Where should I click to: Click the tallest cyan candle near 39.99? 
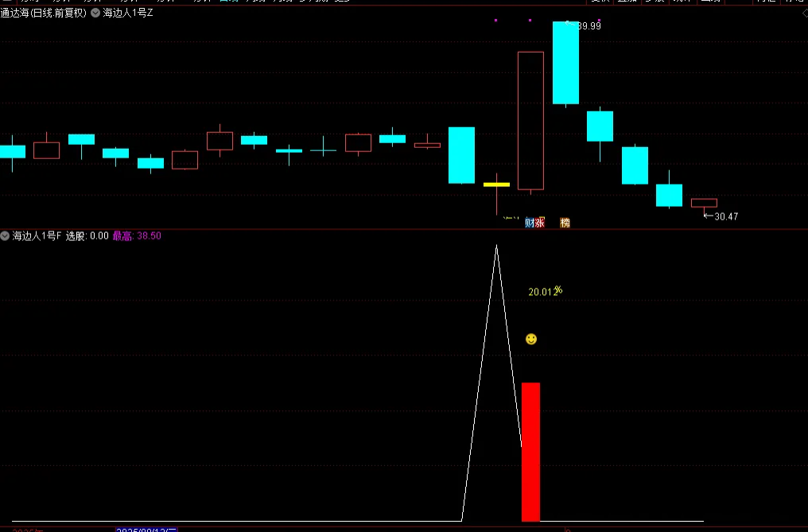(x=565, y=63)
